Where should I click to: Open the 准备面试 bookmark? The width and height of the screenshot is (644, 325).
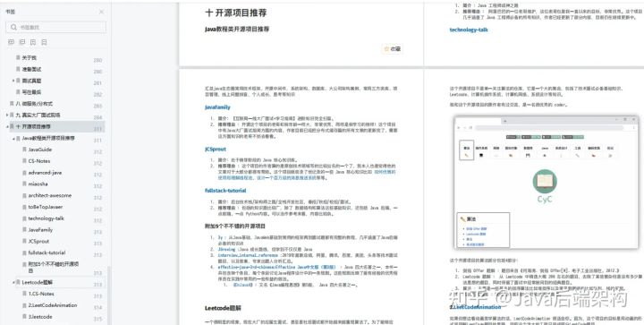[x=31, y=70]
